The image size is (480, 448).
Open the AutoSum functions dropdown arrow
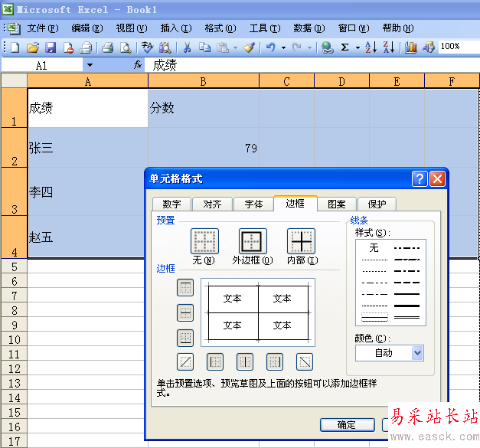tap(358, 47)
